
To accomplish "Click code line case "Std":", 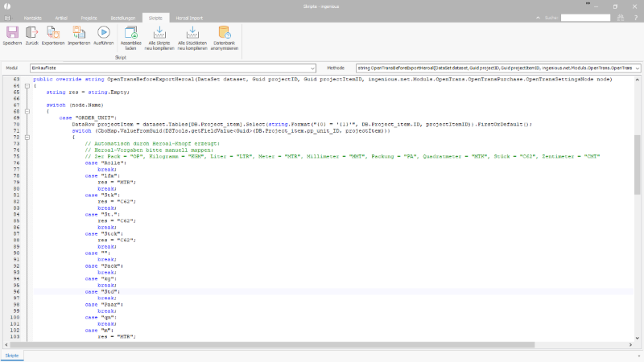I will pyautogui.click(x=103, y=292).
